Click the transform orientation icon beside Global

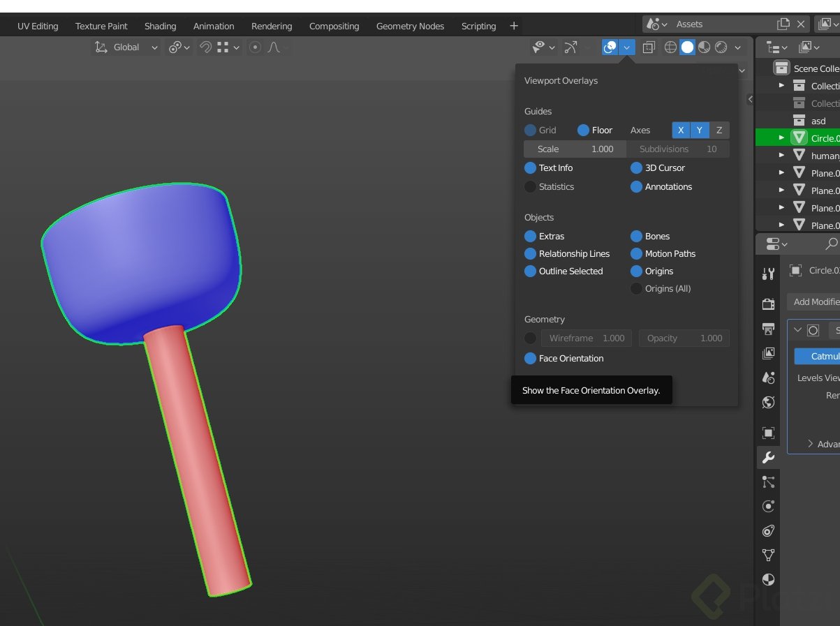(101, 47)
